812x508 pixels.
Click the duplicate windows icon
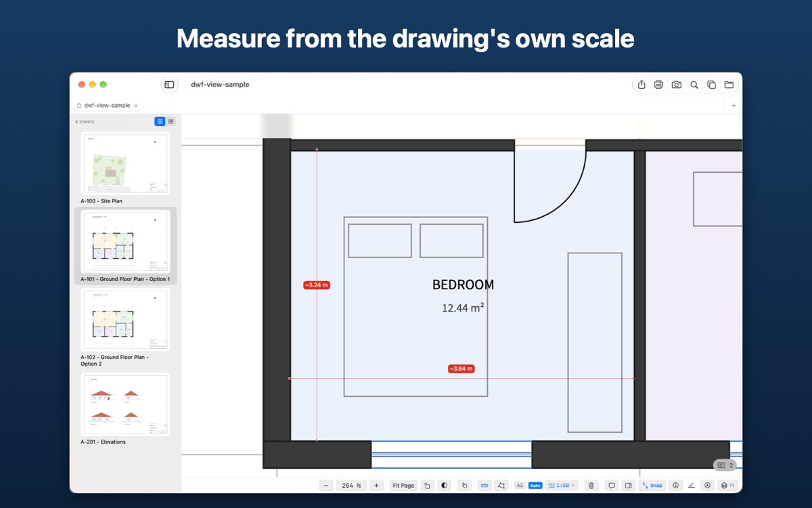click(711, 85)
